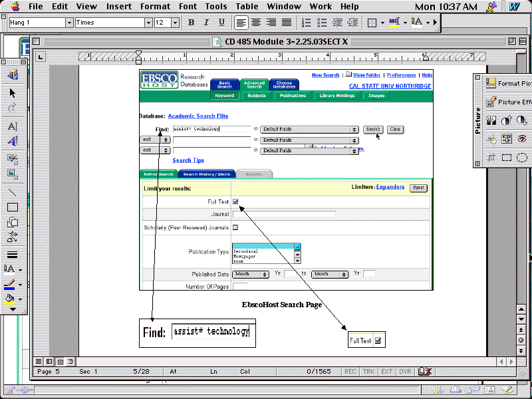Expand the drawing toolbar Line Color arrow
This screenshot has height=399, width=532.
coord(20,285)
